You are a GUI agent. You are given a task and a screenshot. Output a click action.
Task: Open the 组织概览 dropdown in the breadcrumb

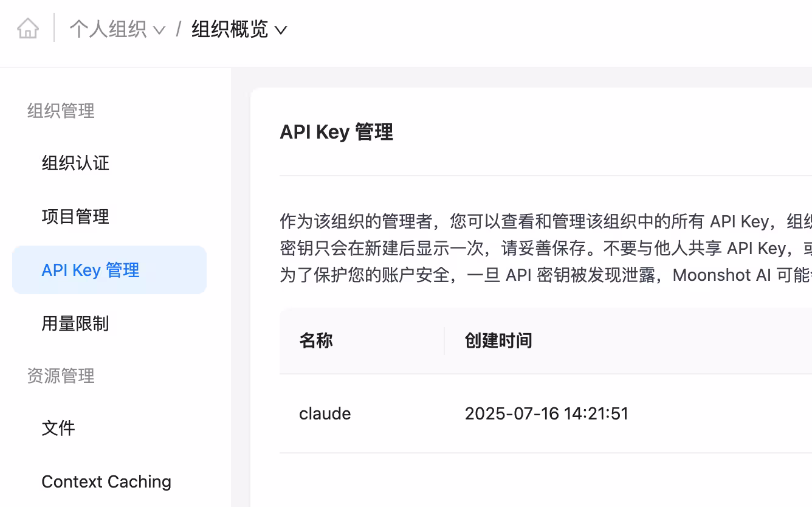[x=231, y=28]
